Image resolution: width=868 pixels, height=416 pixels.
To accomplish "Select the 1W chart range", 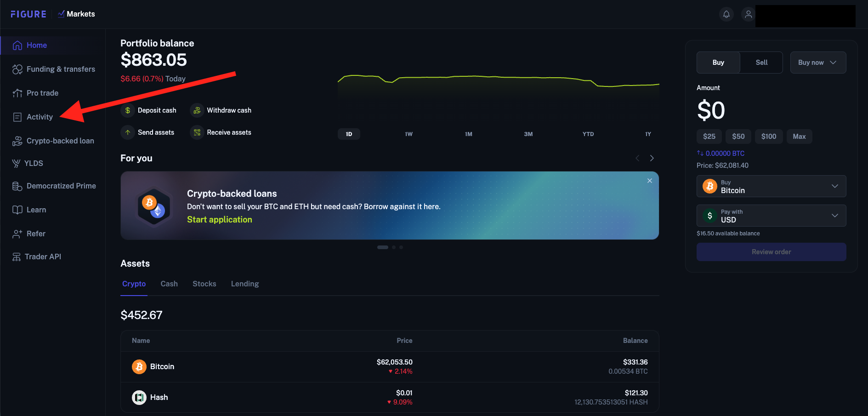I will point(409,134).
